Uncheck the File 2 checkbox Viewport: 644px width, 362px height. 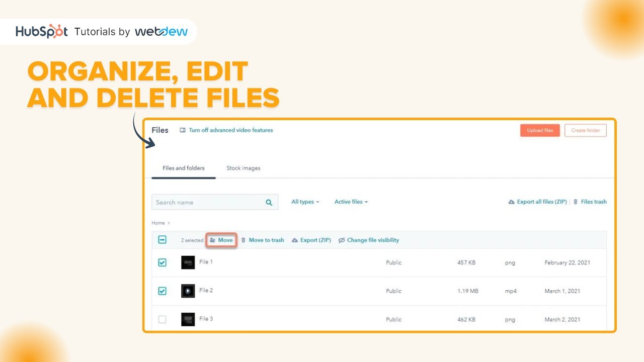click(162, 291)
